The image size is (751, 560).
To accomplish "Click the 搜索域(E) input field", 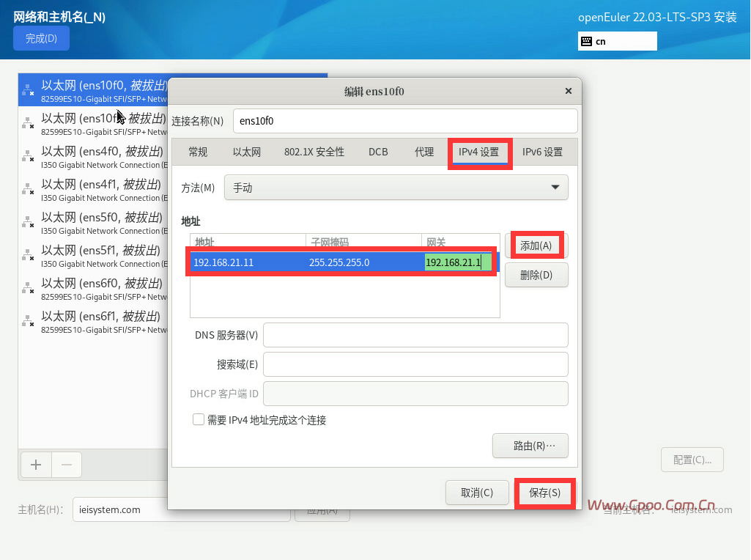I will (415, 364).
